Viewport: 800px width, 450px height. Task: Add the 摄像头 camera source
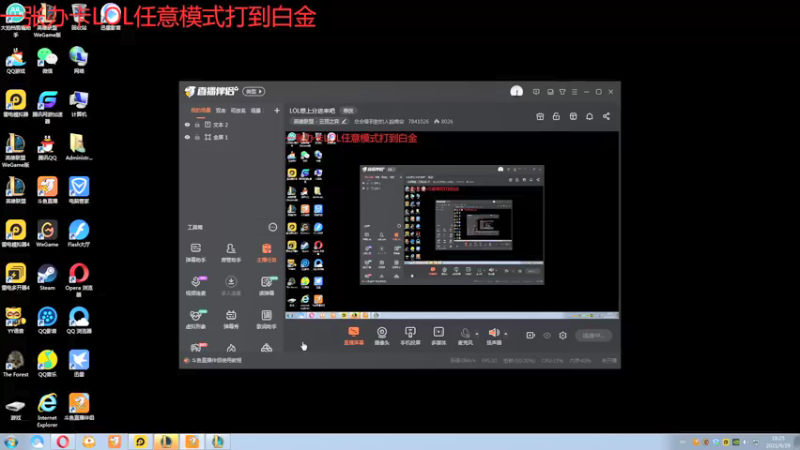(382, 336)
